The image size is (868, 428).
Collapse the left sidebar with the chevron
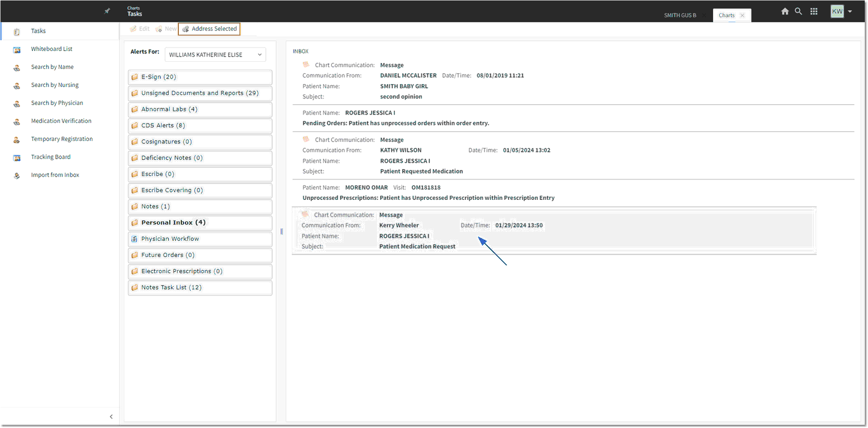(x=111, y=417)
